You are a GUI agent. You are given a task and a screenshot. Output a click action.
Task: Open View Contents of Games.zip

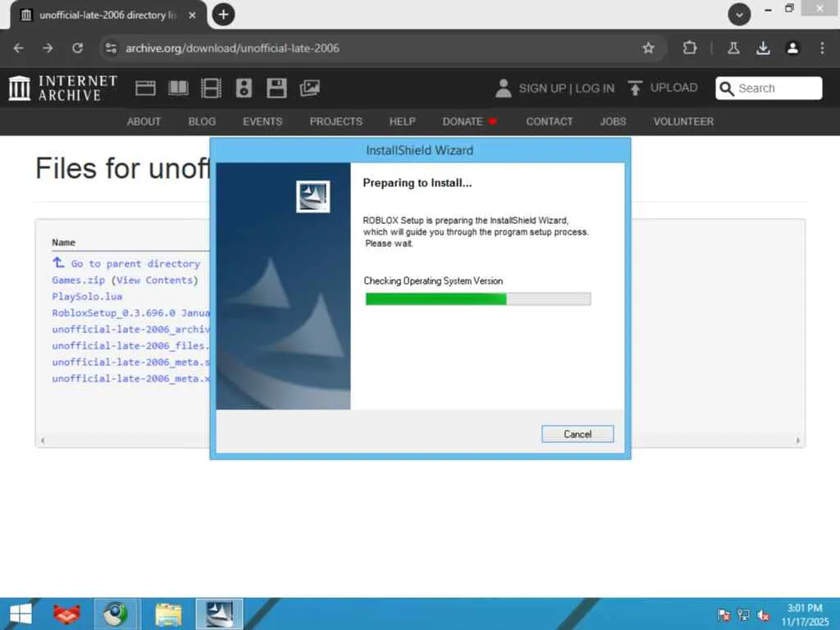tap(155, 281)
